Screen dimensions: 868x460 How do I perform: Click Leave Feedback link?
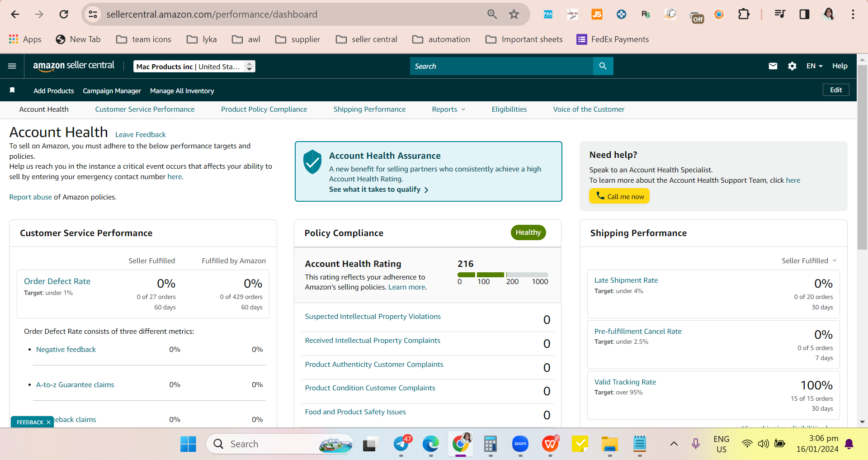(140, 135)
